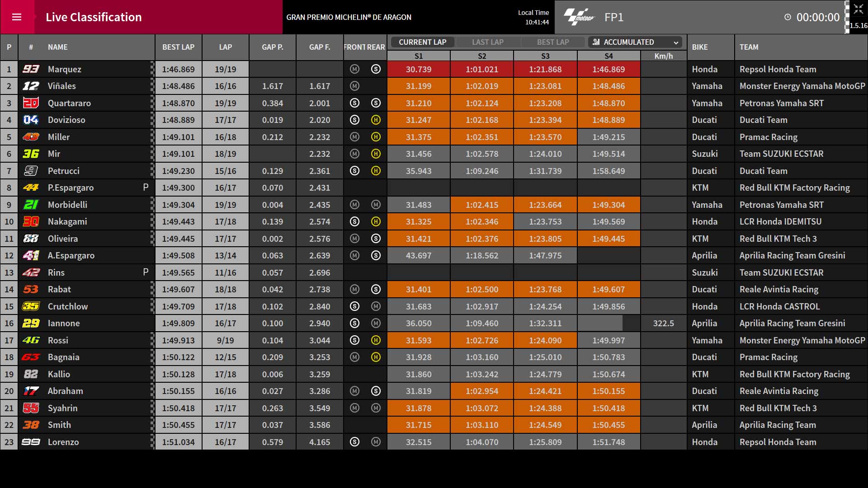Sort by BEST LAP column header
This screenshot has height=488, width=868.
(x=179, y=47)
